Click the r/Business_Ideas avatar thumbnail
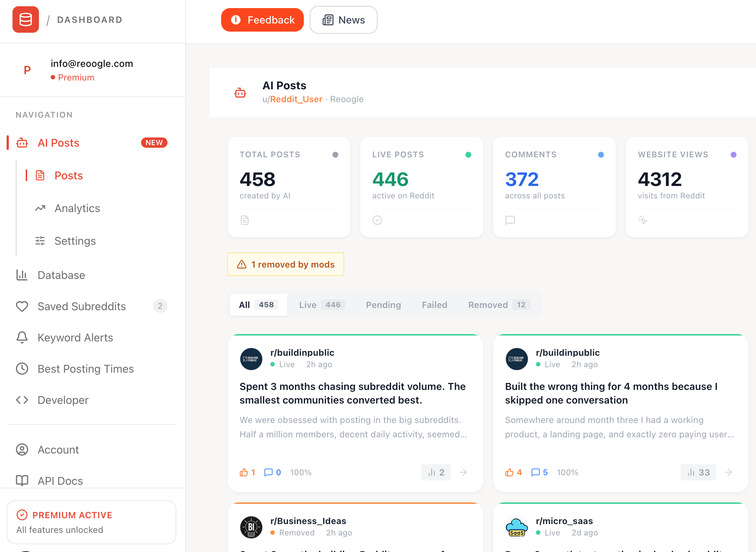756x552 pixels. pos(251,527)
